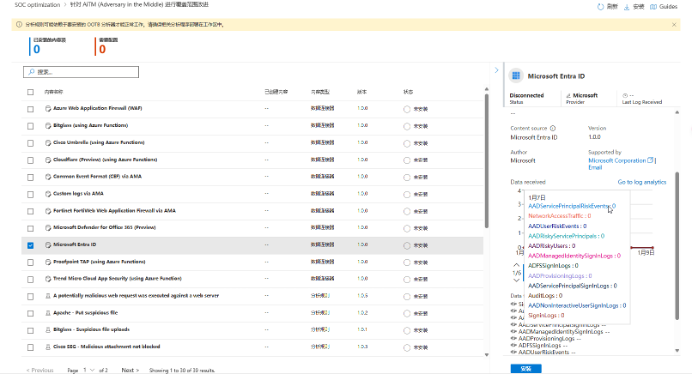The width and height of the screenshot is (695, 375).
Task: Click connector icon beside Fortinet FortiWeb
Action: (48, 211)
